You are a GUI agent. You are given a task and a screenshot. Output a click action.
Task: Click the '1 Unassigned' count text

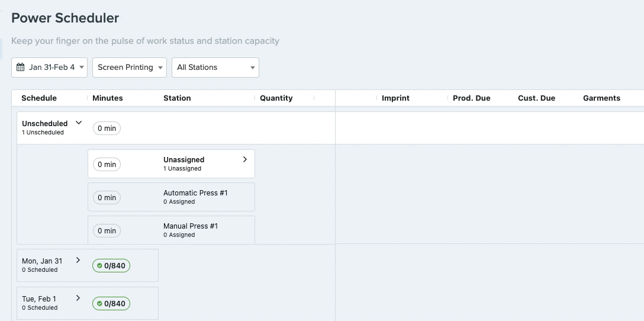[182, 169]
